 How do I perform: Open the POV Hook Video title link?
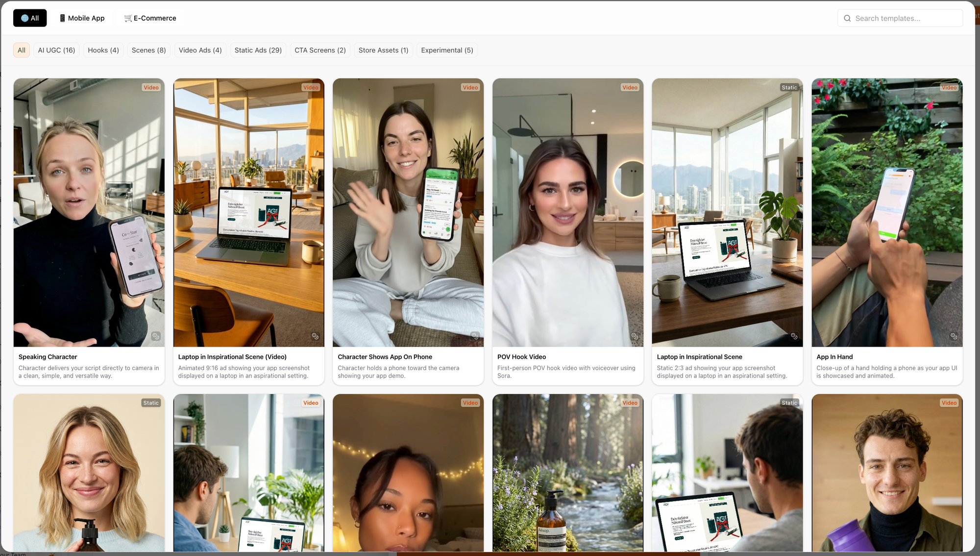[521, 357]
